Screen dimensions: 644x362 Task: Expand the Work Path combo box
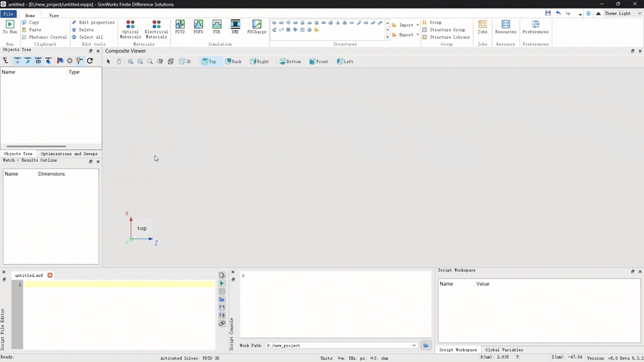pos(414,346)
